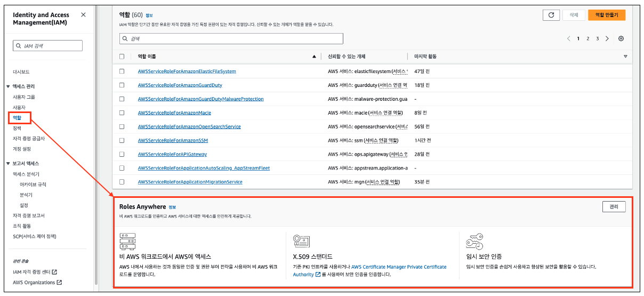Click the disabled 삭제 button
Viewport: 644px width, 296px height.
[574, 15]
